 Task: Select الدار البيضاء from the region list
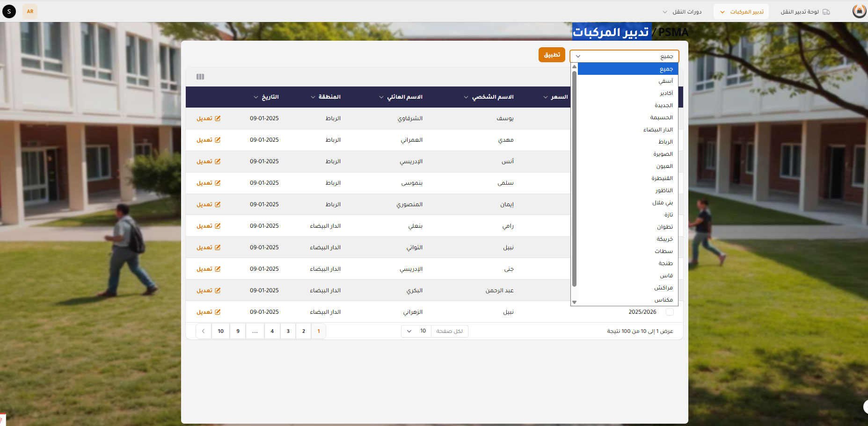(x=657, y=130)
